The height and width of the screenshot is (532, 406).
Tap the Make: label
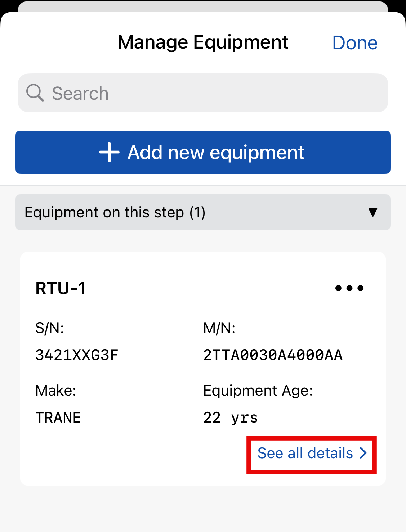56,391
